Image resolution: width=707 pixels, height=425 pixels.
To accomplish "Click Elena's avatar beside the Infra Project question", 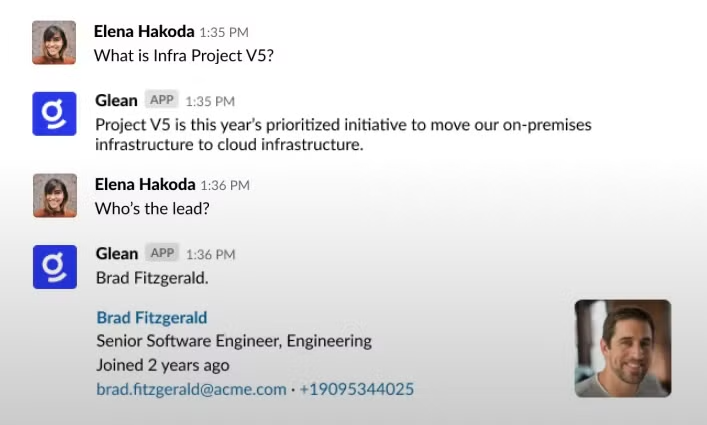I will point(54,43).
